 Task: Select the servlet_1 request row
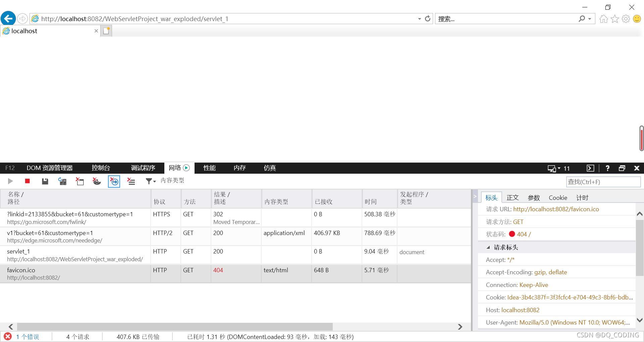click(x=235, y=255)
